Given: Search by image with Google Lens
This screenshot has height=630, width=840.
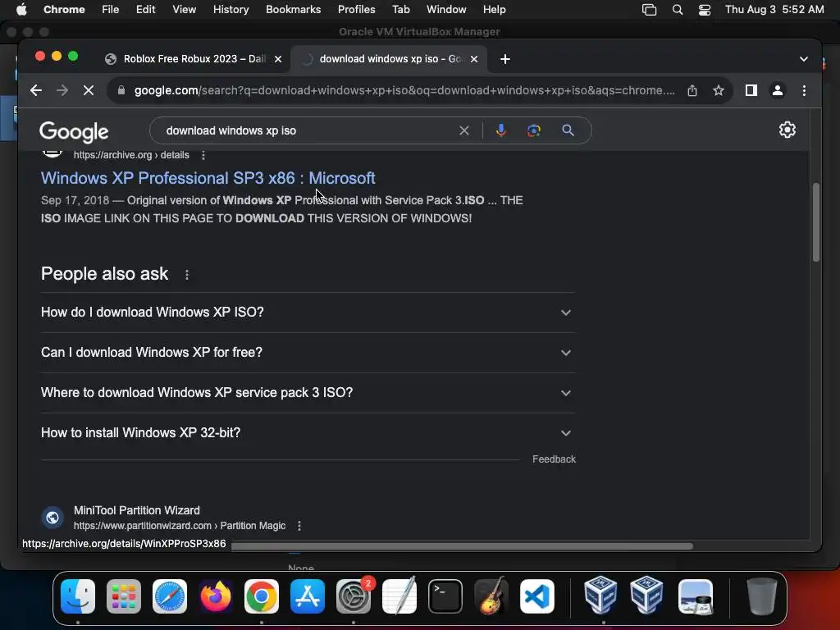Looking at the screenshot, I should point(533,130).
